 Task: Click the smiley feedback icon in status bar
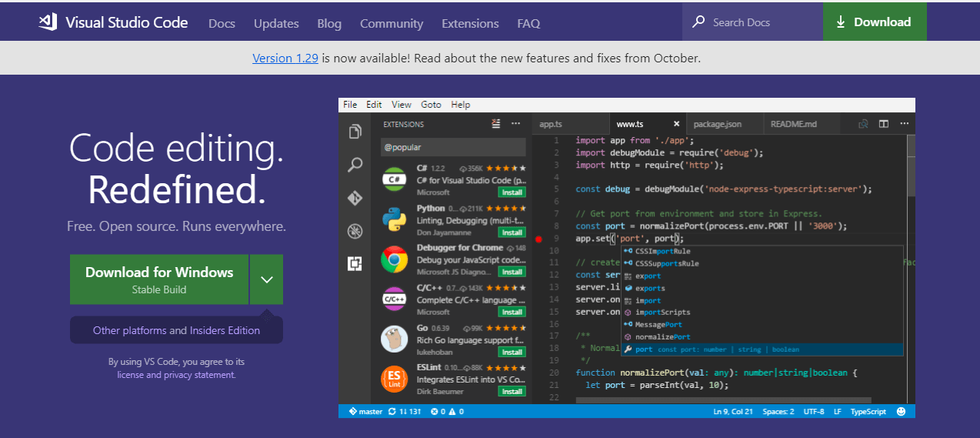pyautogui.click(x=901, y=412)
